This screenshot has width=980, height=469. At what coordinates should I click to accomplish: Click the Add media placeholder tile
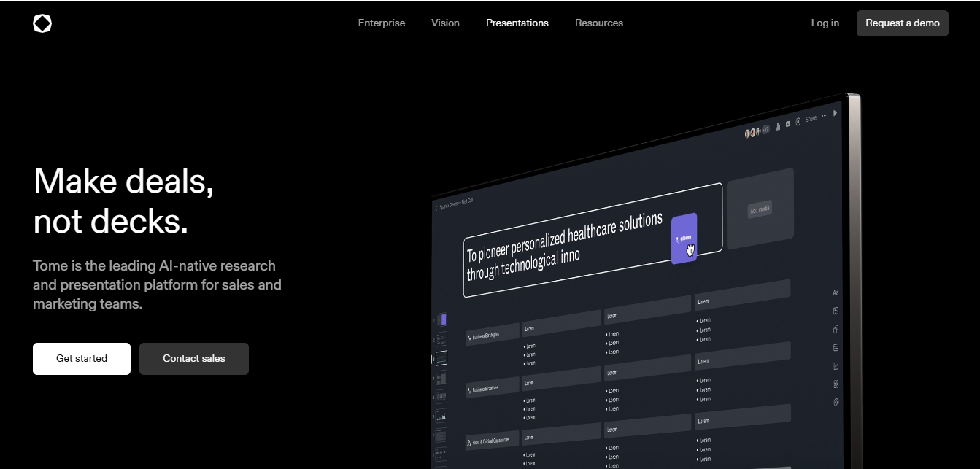pos(760,209)
